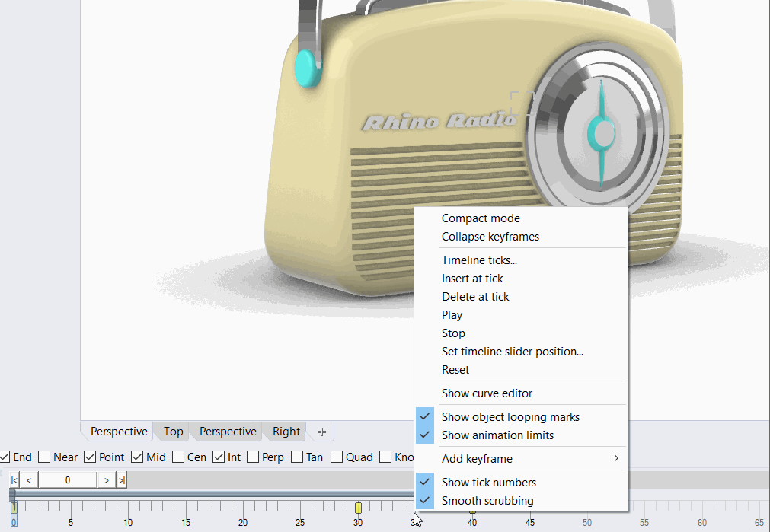This screenshot has height=532, width=770.
Task: Step back one tick with the < button
Action: (29, 480)
